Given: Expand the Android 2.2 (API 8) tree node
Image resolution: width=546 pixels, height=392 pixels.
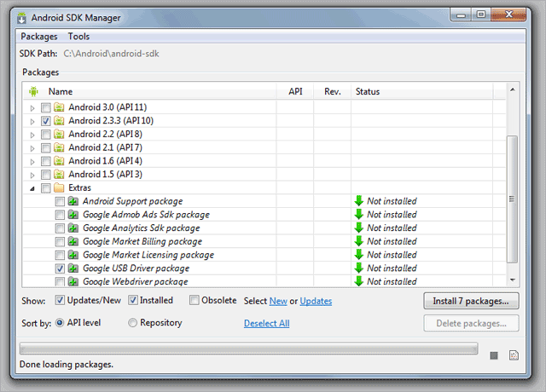Looking at the screenshot, I should click(x=32, y=135).
